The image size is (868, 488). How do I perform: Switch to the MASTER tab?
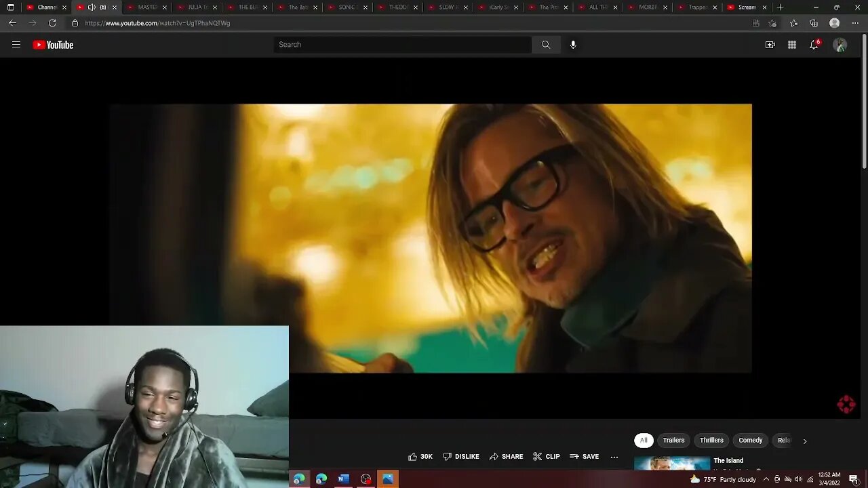(x=146, y=7)
